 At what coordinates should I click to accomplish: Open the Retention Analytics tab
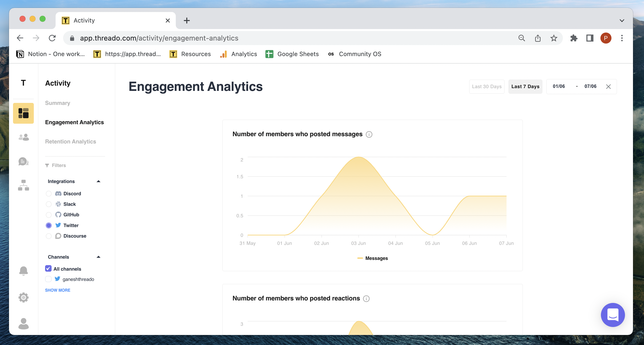coord(71,141)
